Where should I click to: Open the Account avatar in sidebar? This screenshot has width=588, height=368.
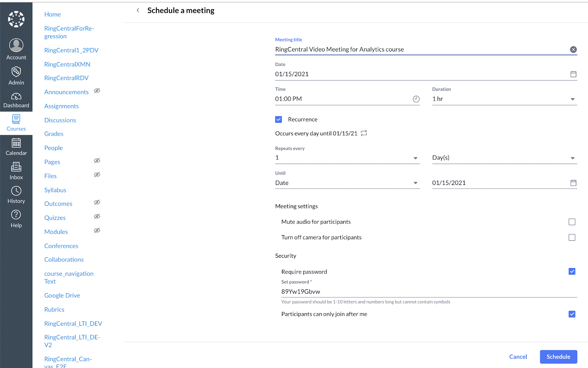(x=16, y=46)
